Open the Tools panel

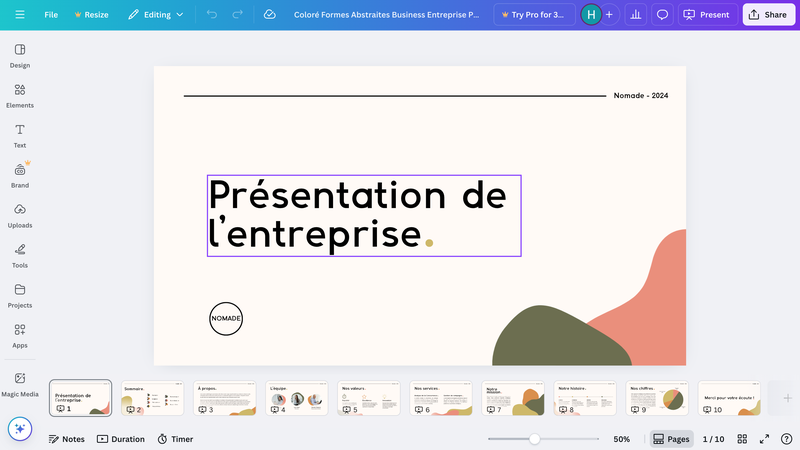20,256
